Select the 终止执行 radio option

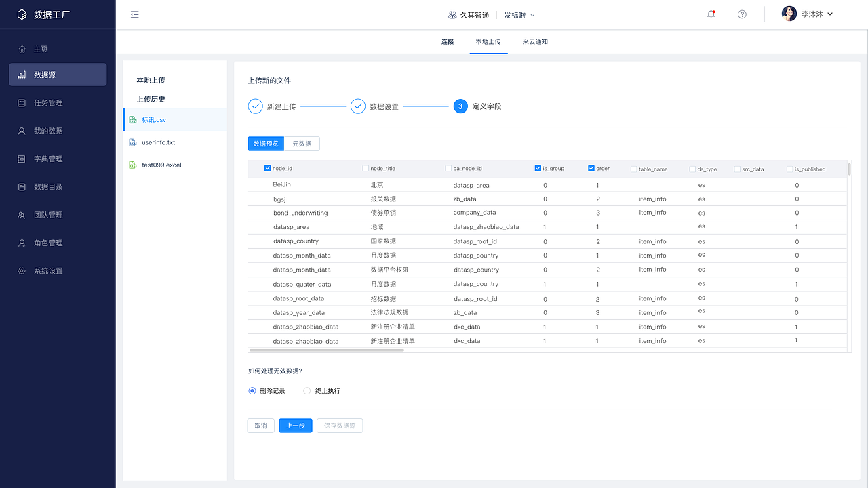point(307,390)
